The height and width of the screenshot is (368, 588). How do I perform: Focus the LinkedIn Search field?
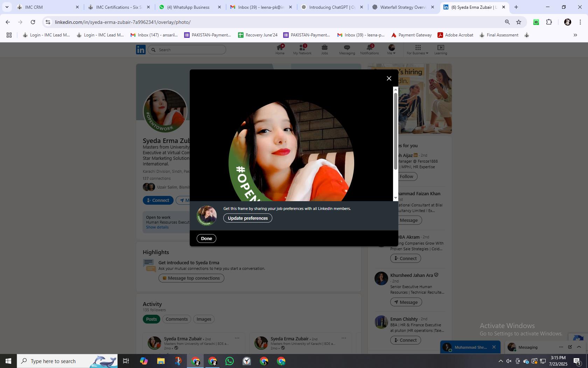187,50
